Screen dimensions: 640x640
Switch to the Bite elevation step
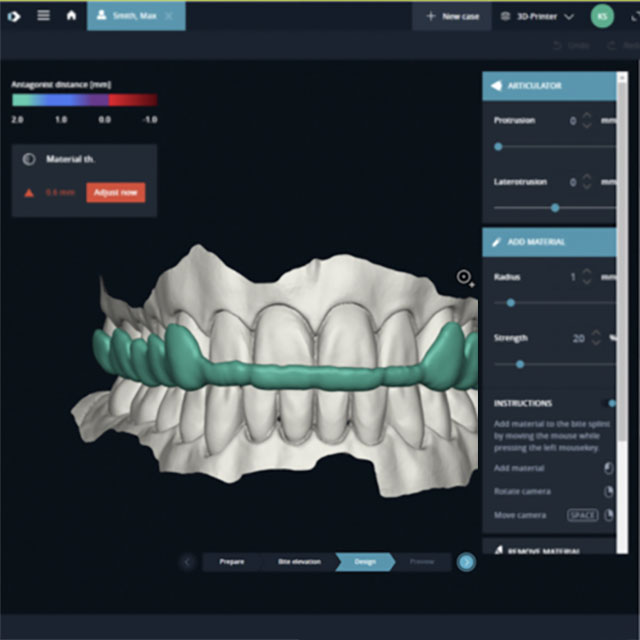click(298, 562)
